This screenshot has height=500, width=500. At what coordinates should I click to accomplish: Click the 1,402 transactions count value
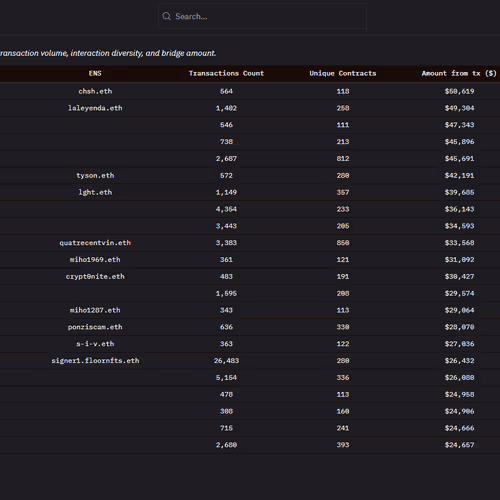point(226,108)
